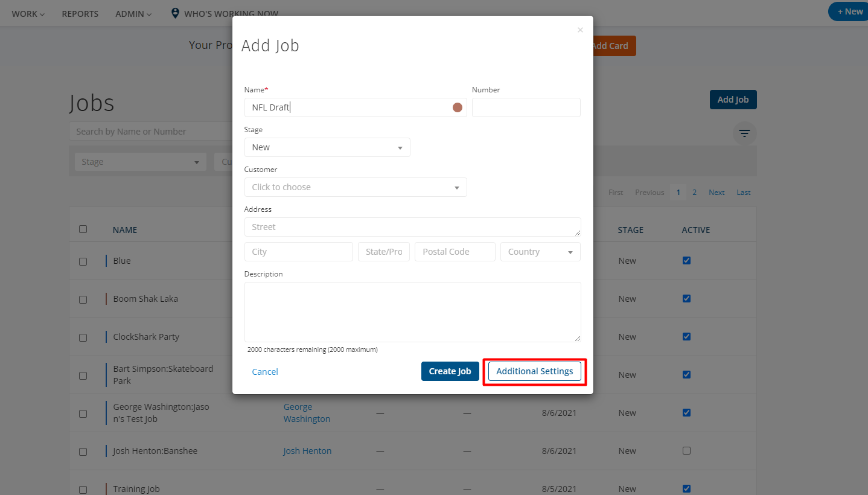Screen dimensions: 868x495
Task: Select the George Washington job row checkbox
Action: (x=83, y=414)
